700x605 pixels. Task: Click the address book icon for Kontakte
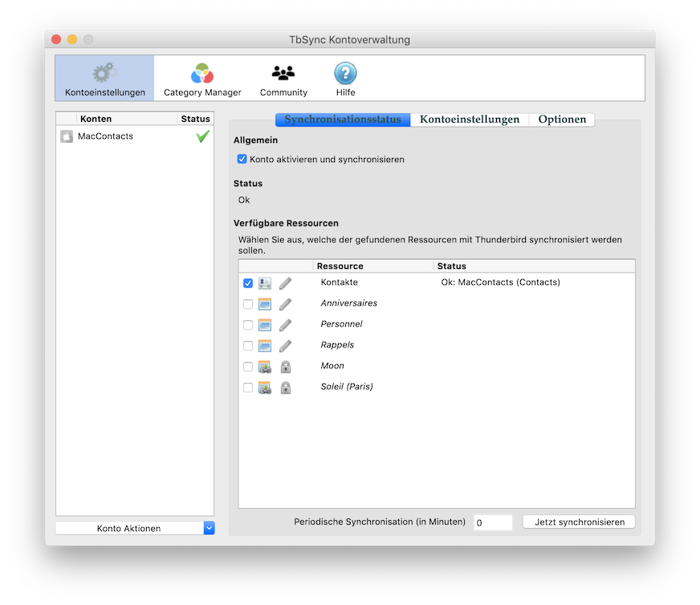click(x=265, y=283)
